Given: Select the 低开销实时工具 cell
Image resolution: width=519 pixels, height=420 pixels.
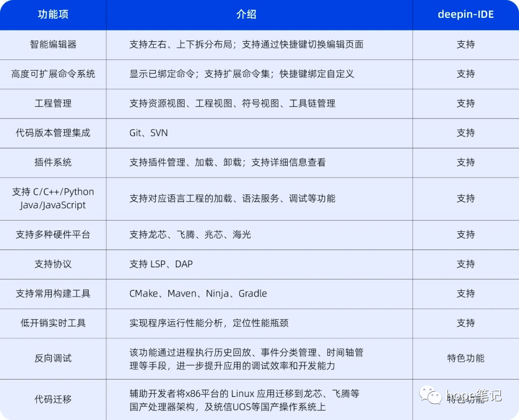Looking at the screenshot, I should (53, 323).
